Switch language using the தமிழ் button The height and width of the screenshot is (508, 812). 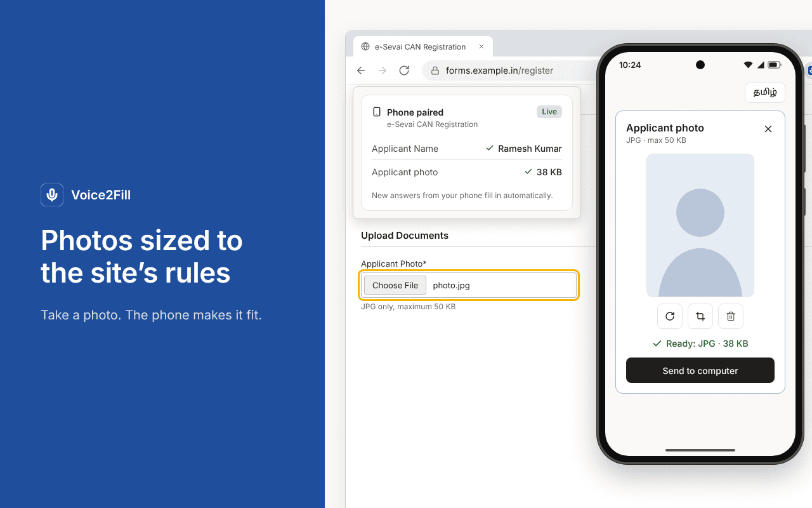pos(765,92)
